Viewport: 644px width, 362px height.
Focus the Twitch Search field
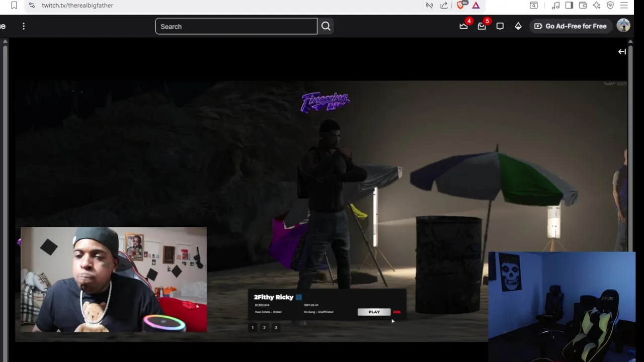[236, 26]
